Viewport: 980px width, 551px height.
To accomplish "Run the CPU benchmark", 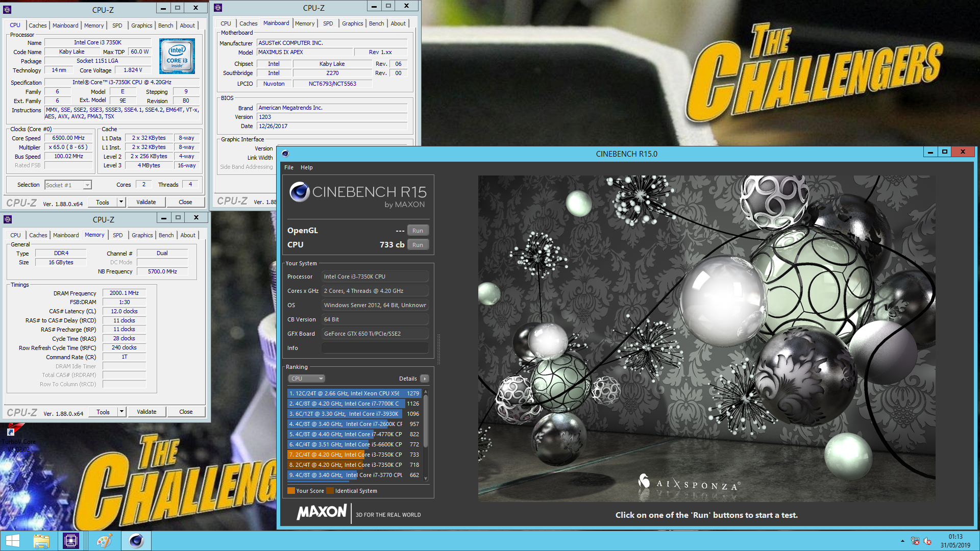I will point(418,245).
